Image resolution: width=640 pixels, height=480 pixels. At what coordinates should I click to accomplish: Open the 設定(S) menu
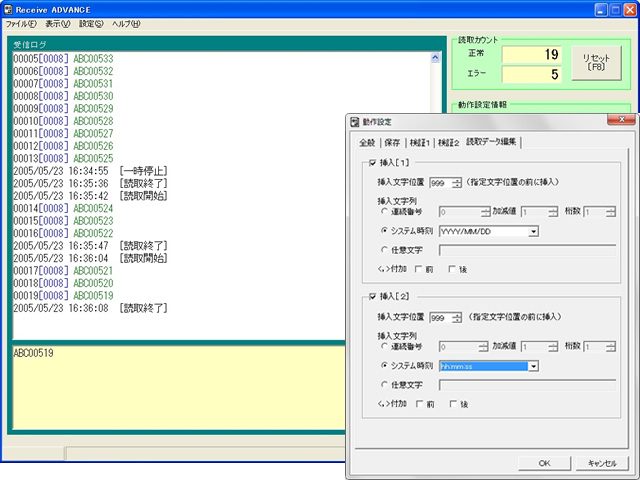point(91,24)
